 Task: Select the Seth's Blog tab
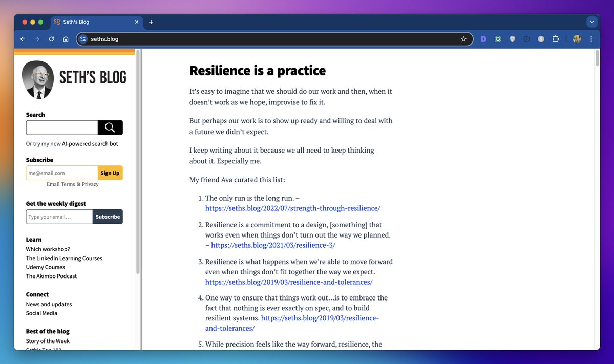coord(96,22)
